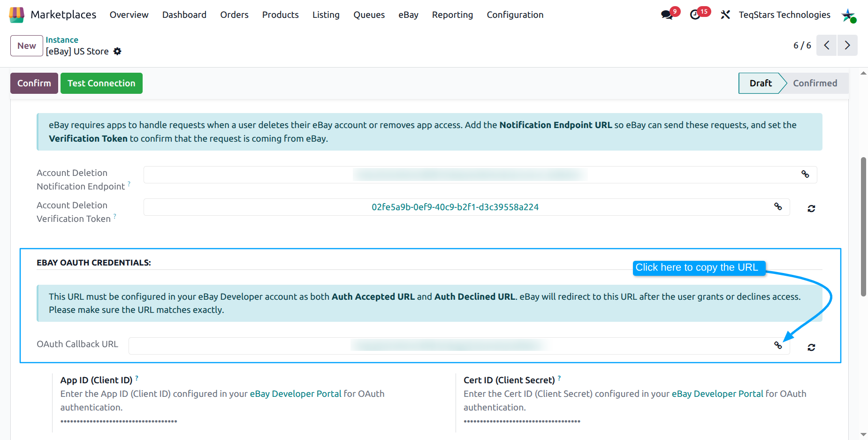
Task: Open eBay Developer Portal link under Cert ID
Action: tap(717, 394)
